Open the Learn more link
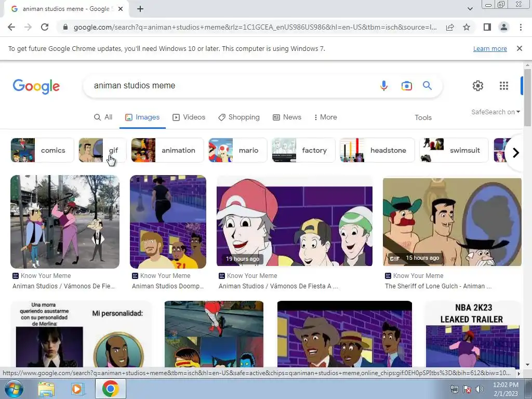This screenshot has width=532, height=399. 490,48
